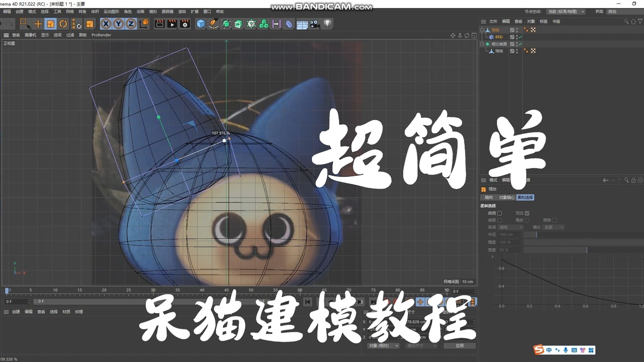The height and width of the screenshot is (362, 644).
Task: Add a light object
Action: 327,24
